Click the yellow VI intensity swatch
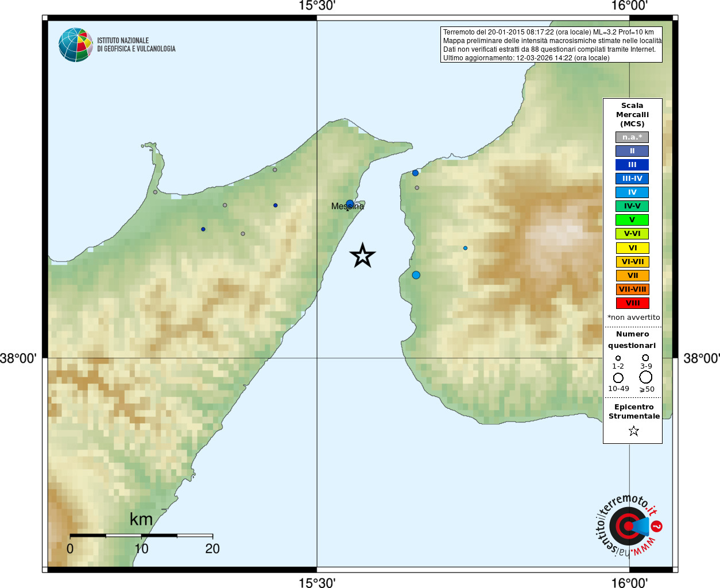 [632, 248]
